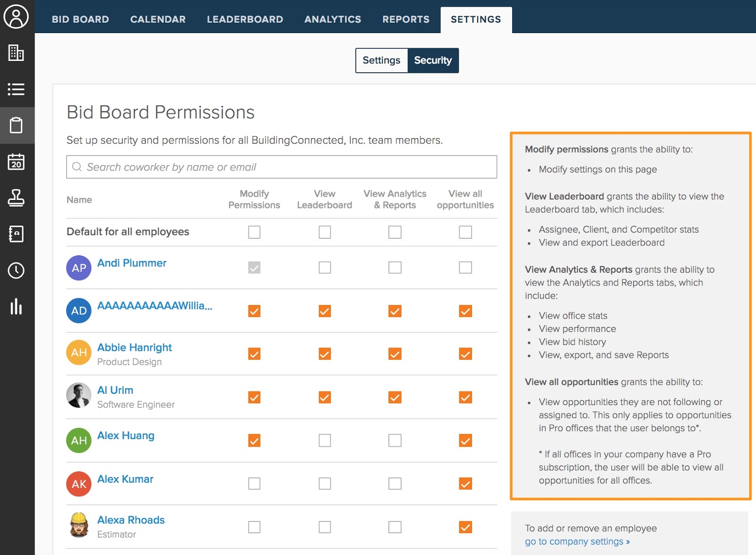Switch to the Bid Board tab
This screenshot has width=756, height=555.
pos(80,19)
